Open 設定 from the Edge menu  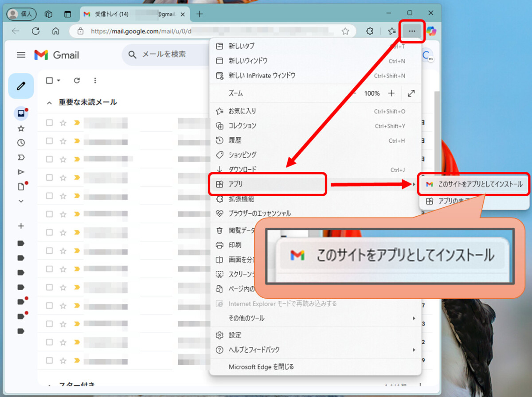(315, 335)
